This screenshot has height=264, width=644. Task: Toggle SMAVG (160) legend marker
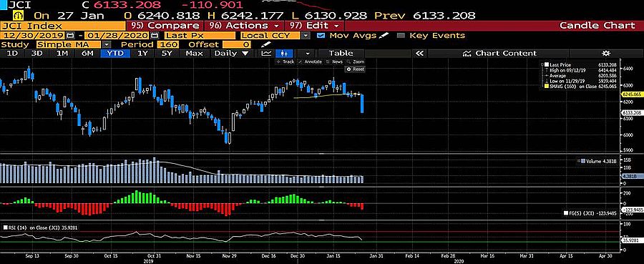point(546,87)
